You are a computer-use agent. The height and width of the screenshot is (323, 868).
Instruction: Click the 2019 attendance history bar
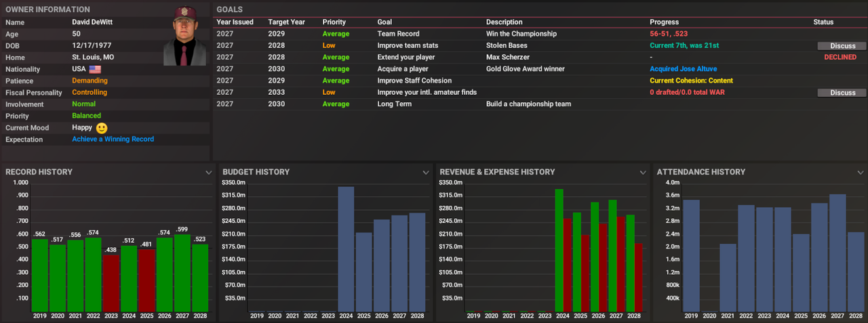691,256
